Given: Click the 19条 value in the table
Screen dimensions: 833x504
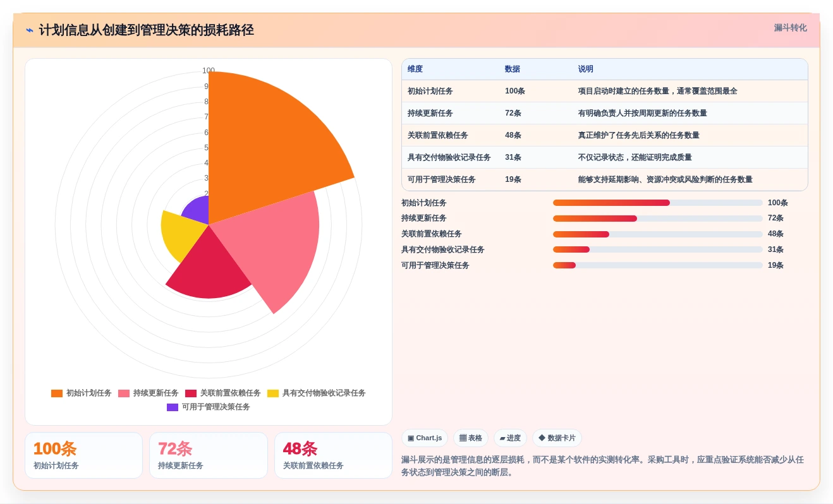Looking at the screenshot, I should click(x=513, y=179).
